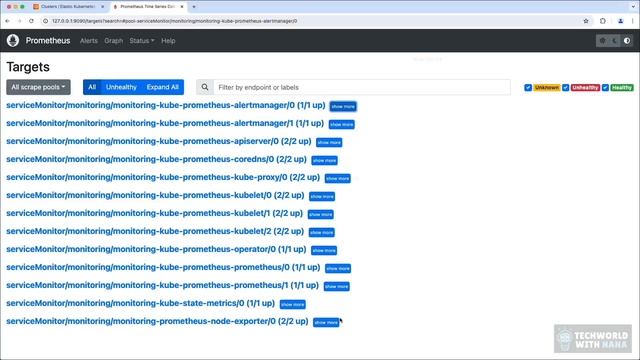Focus the Filter by endpoint or labels field

(x=362, y=87)
